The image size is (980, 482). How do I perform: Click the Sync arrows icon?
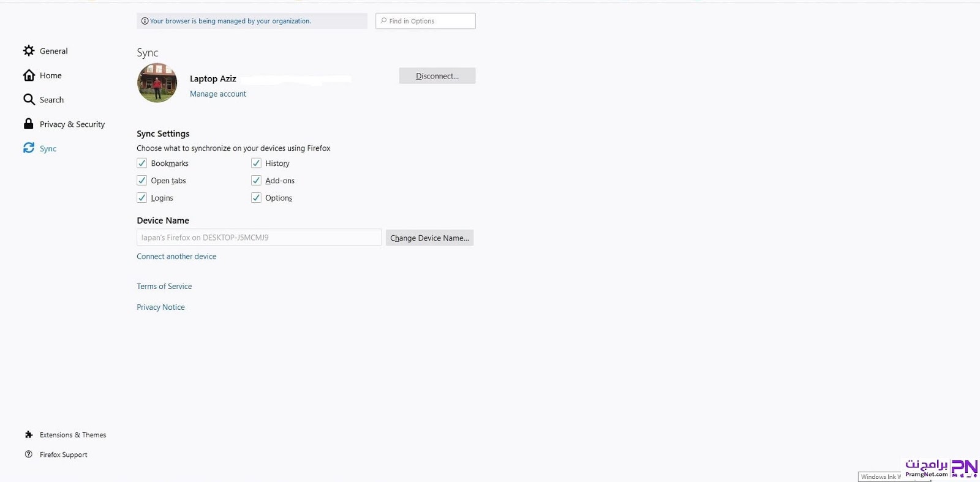[29, 148]
